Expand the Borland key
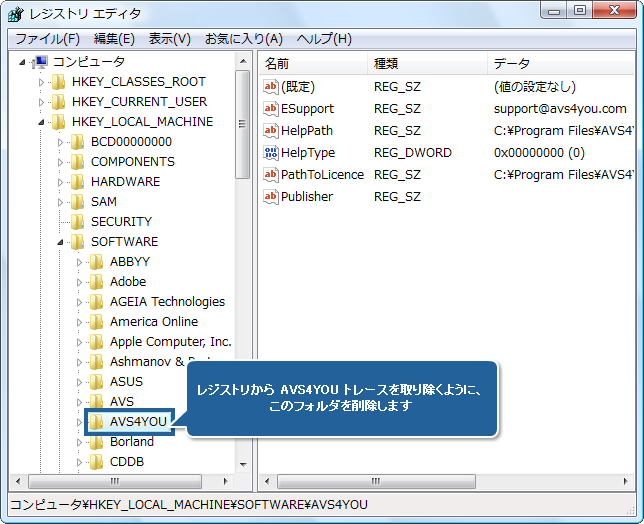 pyautogui.click(x=79, y=442)
